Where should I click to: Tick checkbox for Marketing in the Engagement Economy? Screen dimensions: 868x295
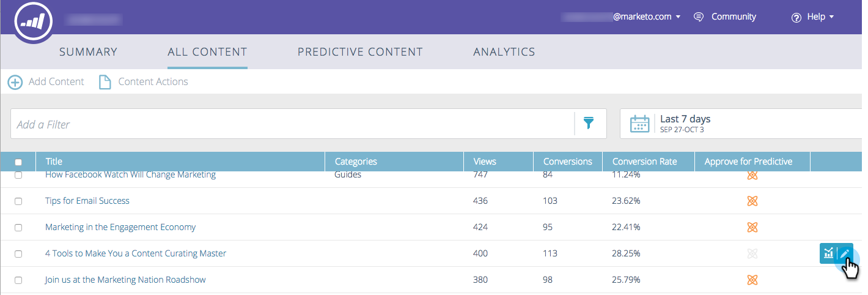(18, 228)
